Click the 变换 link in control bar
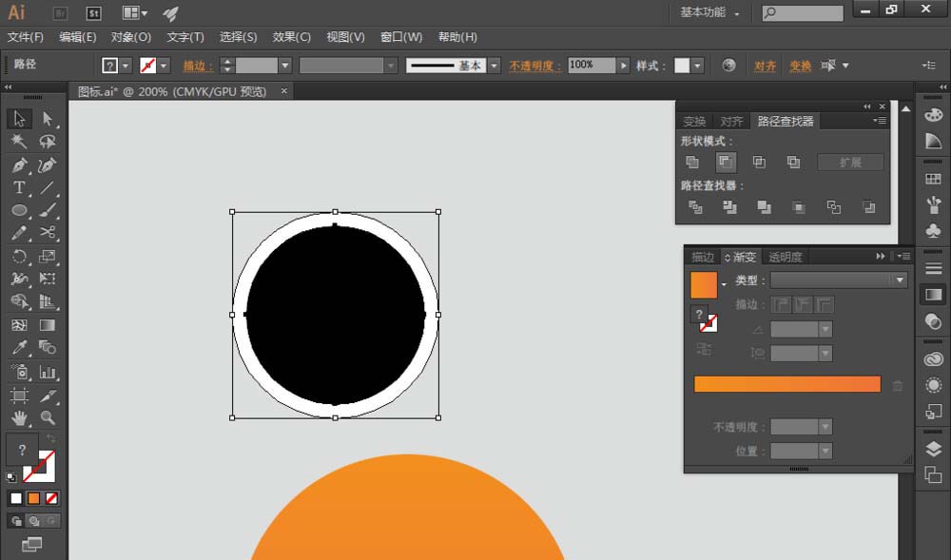The width and height of the screenshot is (951, 560). pyautogui.click(x=800, y=66)
